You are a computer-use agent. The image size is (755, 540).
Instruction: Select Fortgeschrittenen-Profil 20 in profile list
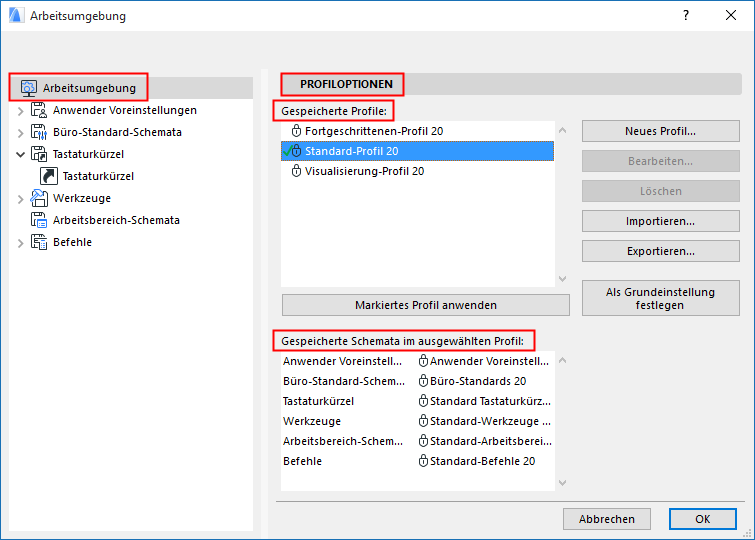click(374, 131)
